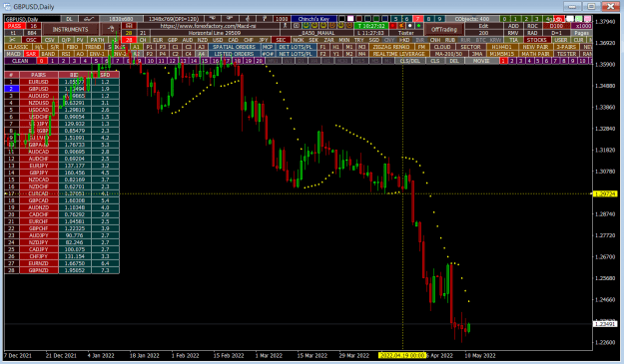
Task: Click the CLOUD button
Action: click(x=442, y=47)
